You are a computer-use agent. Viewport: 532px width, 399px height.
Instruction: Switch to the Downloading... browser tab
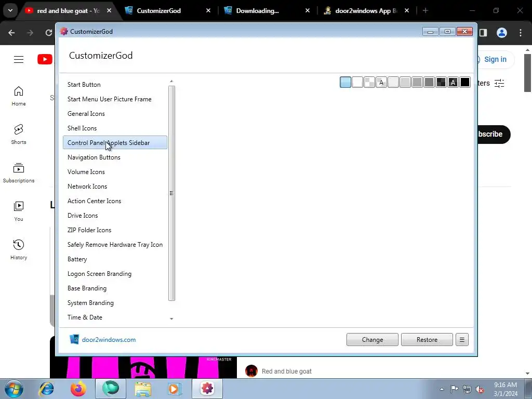pos(267,11)
